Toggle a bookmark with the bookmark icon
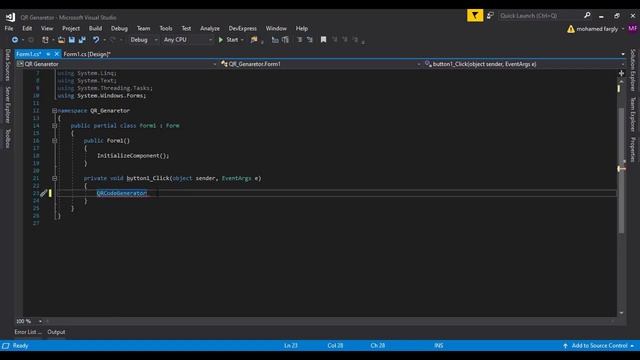Image resolution: width=640 pixels, height=360 pixels. [x=323, y=40]
